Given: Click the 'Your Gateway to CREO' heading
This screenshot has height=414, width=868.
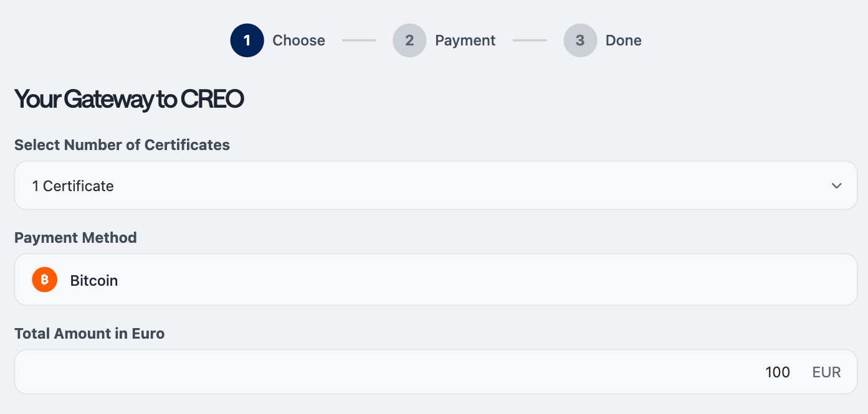Looking at the screenshot, I should point(128,100).
